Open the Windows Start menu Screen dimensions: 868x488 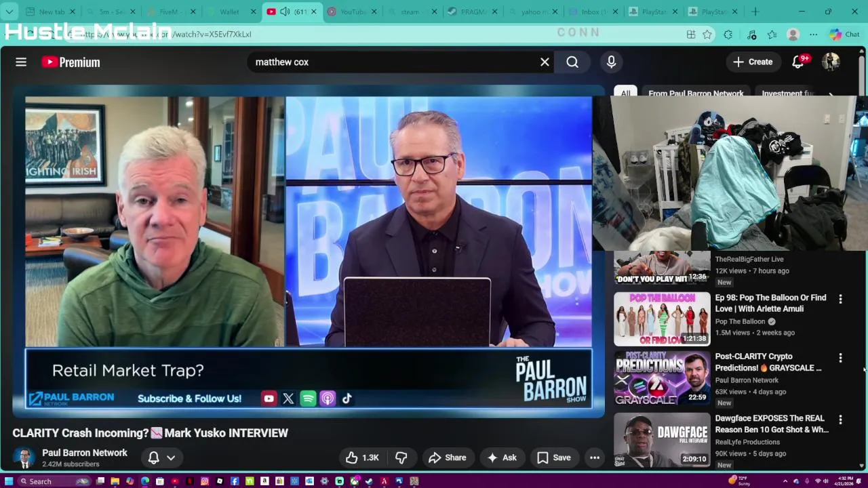click(x=9, y=481)
